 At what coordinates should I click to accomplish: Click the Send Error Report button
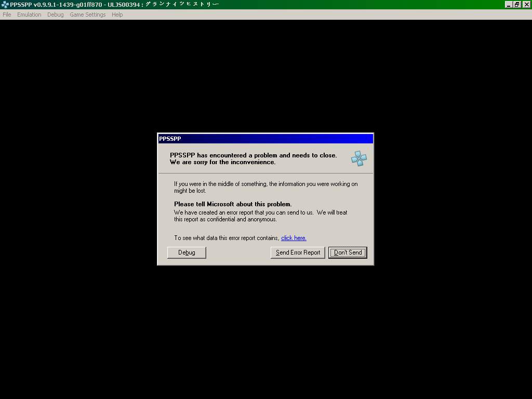point(298,252)
